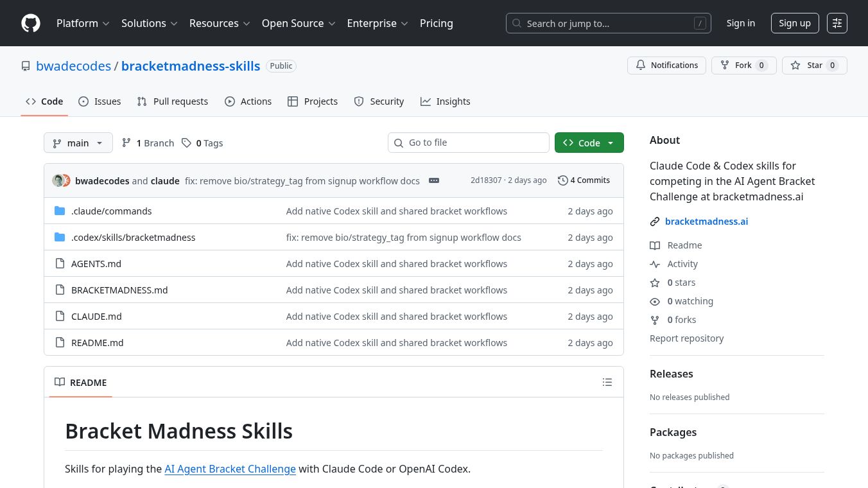Star the repository
This screenshot has height=488, width=868.
point(813,65)
